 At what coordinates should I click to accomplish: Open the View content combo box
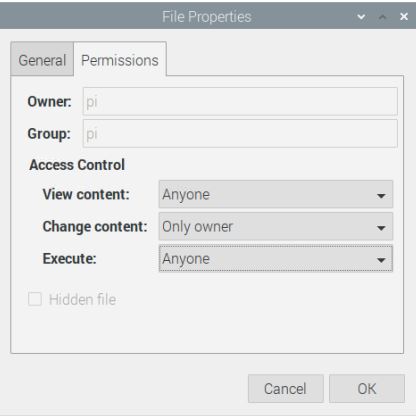[276, 194]
